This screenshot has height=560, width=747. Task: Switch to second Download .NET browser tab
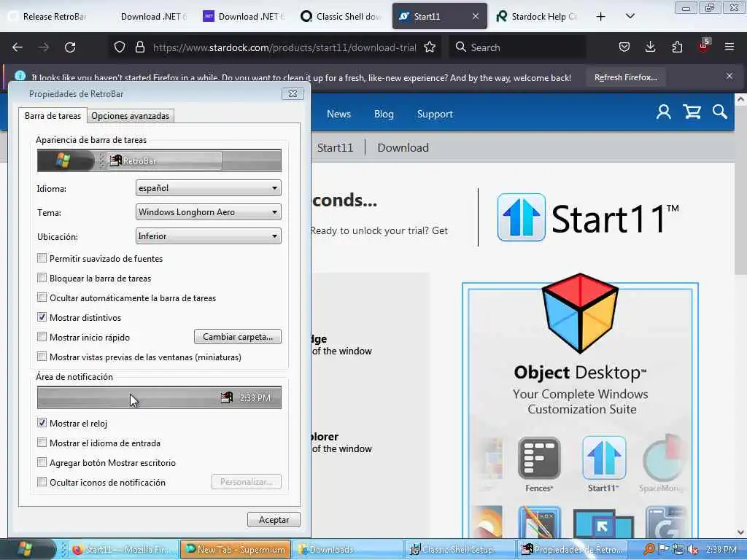[x=244, y=17]
